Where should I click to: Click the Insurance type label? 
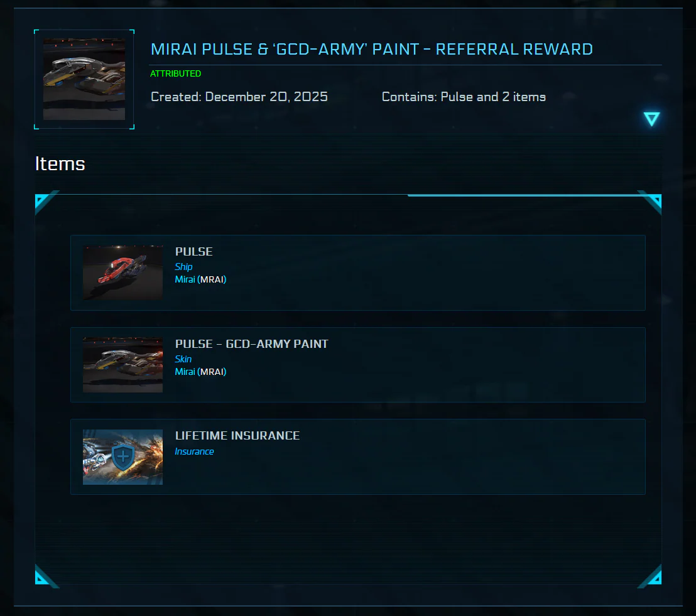194,451
